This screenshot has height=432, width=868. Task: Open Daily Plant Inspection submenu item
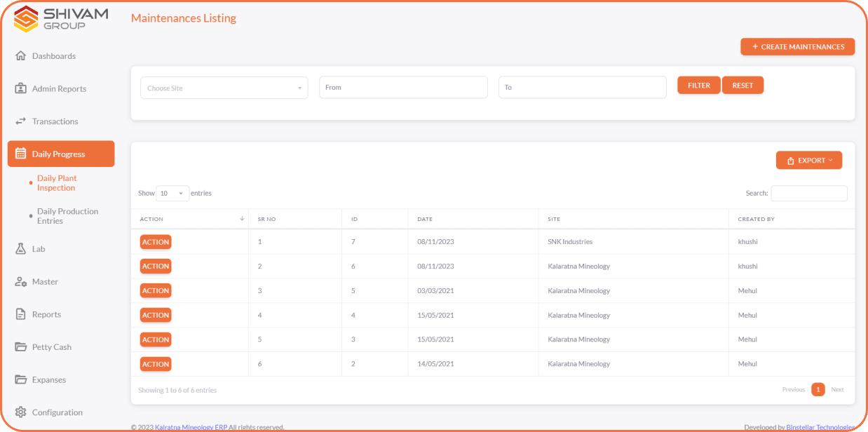click(56, 183)
